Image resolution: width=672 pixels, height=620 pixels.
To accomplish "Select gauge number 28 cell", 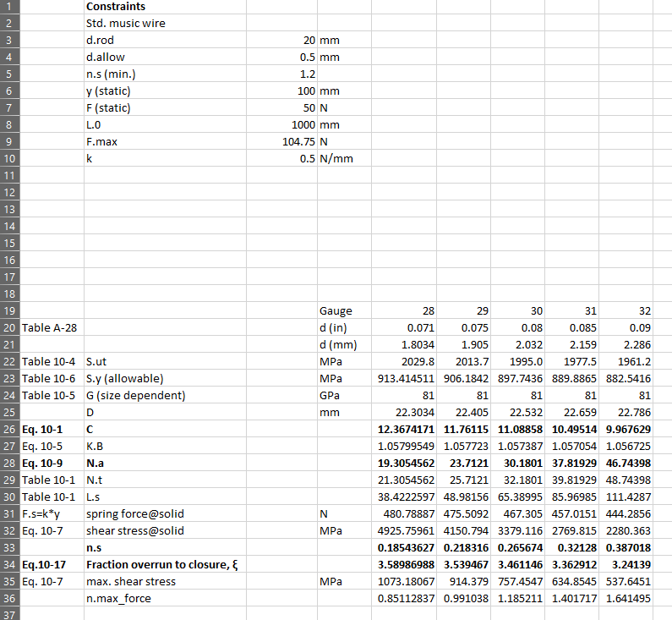I will pyautogui.click(x=404, y=311).
